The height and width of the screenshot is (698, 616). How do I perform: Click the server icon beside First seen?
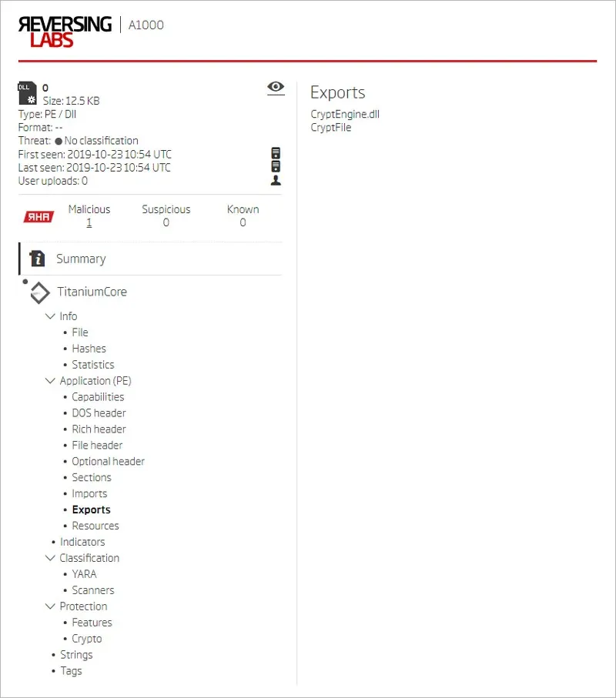pos(275,154)
